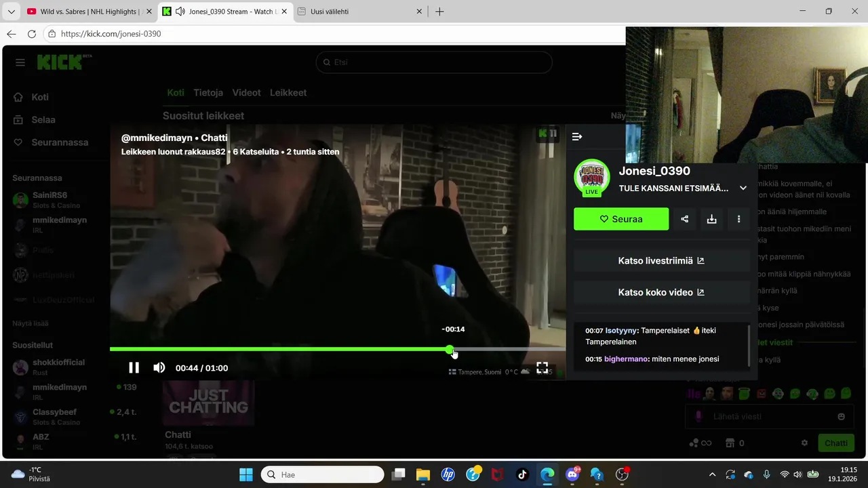This screenshot has height=488, width=868.
Task: Open emoji picker in chat input
Action: click(842, 416)
